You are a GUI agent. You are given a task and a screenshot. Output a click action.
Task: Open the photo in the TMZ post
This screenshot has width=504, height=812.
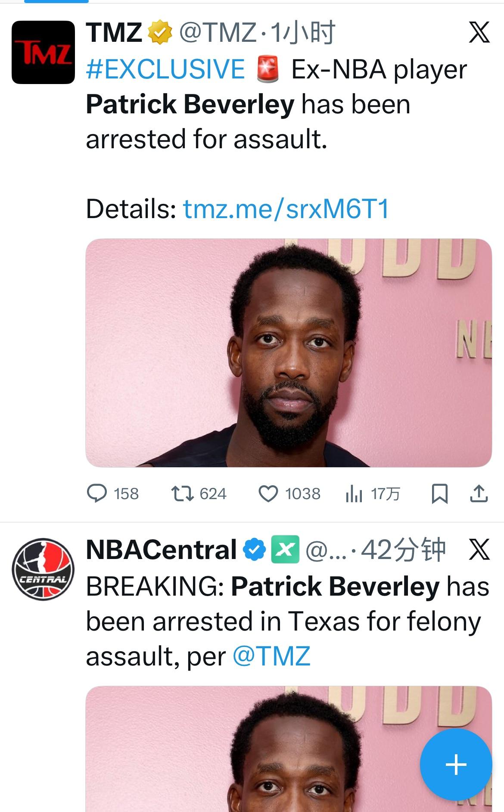289,353
